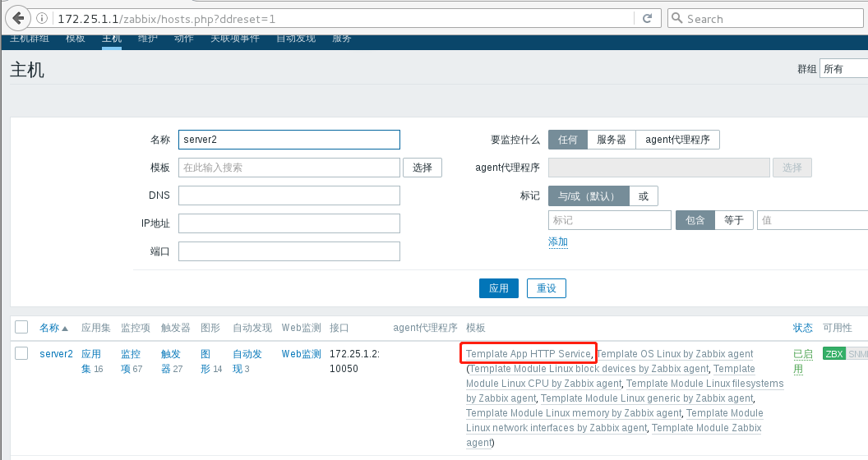
Task: Sort by 状态 column header
Action: (803, 328)
